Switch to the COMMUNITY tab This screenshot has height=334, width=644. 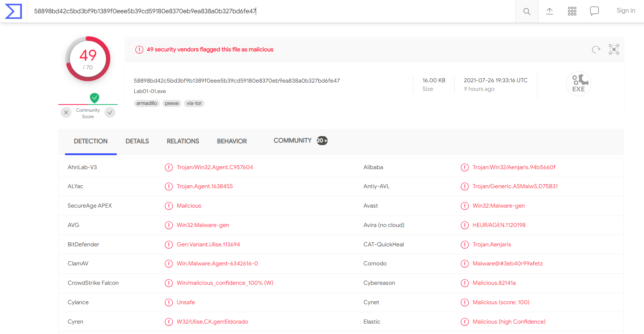pyautogui.click(x=292, y=140)
